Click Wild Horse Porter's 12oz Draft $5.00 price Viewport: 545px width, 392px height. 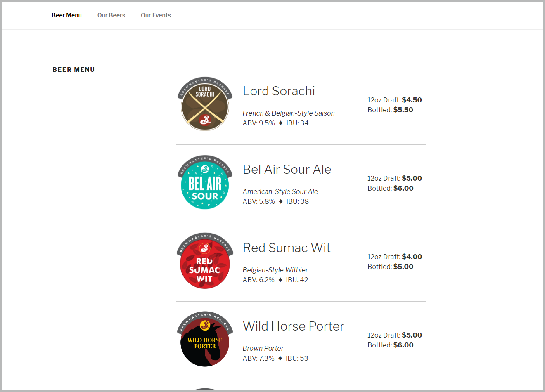coord(395,335)
